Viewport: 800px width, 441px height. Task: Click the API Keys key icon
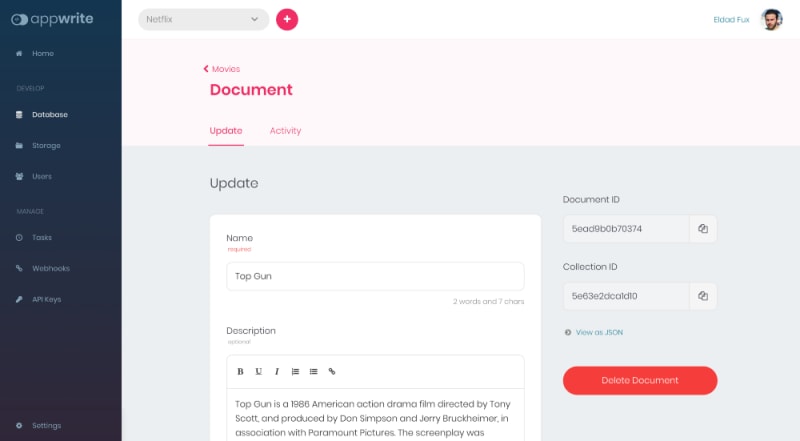point(19,299)
